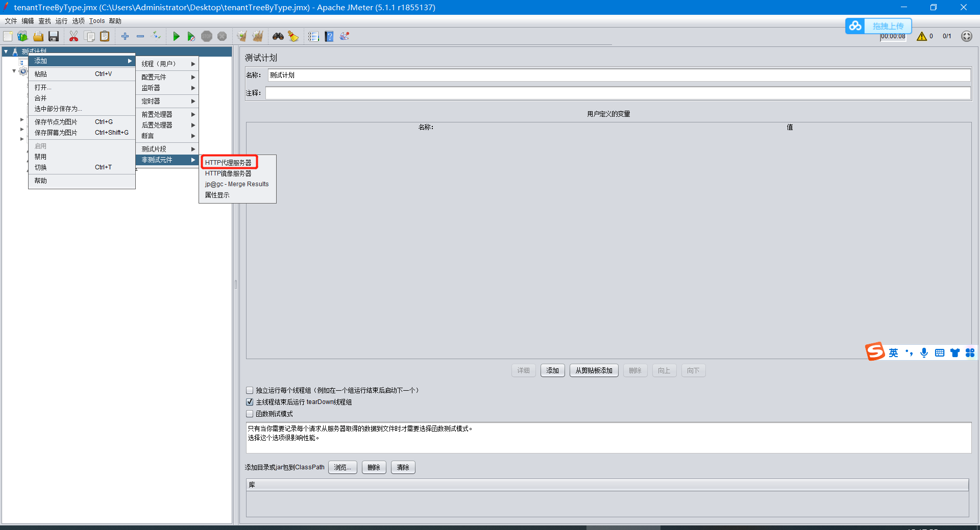Collapse the gear thread group tree node
The height and width of the screenshot is (530, 980).
coord(14,71)
